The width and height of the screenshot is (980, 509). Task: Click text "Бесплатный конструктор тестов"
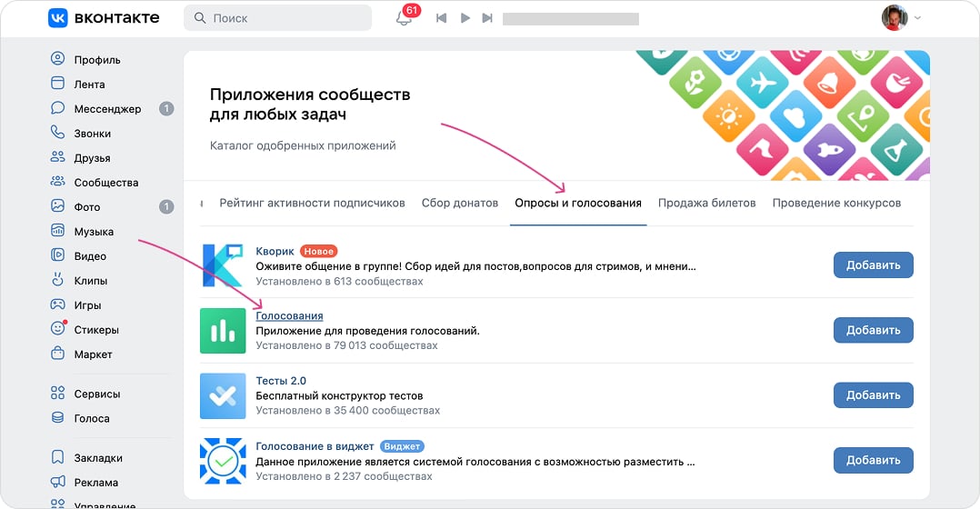339,396
